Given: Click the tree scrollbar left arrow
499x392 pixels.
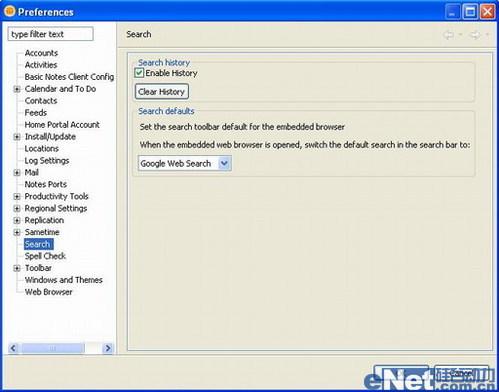Looking at the screenshot, I should tap(13, 348).
